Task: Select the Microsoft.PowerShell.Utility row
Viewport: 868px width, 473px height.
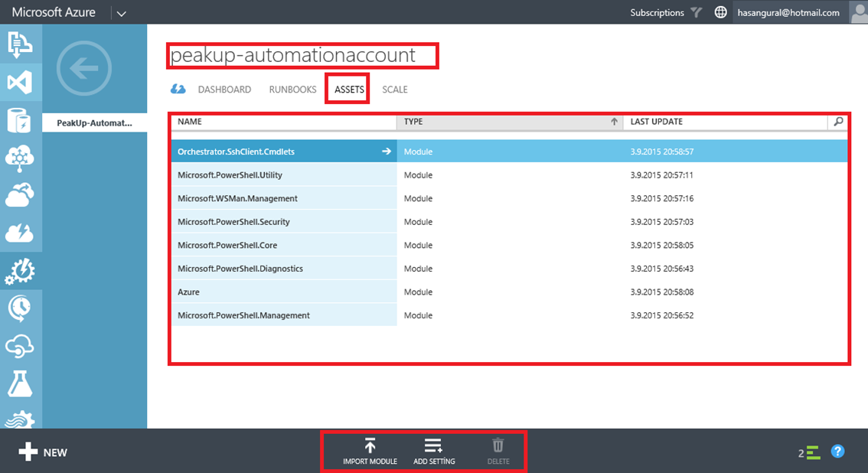Action: coord(509,175)
